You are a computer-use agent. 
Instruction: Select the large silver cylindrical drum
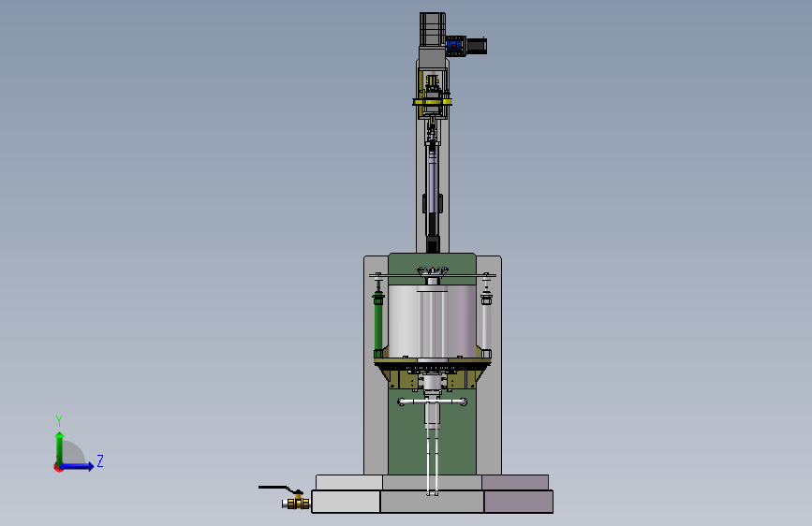click(x=432, y=321)
